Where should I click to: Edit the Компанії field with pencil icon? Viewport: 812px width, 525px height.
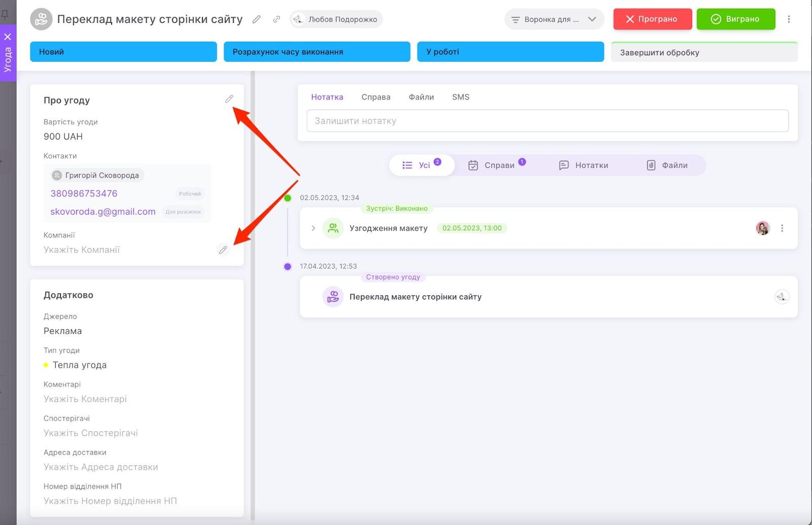(x=223, y=250)
